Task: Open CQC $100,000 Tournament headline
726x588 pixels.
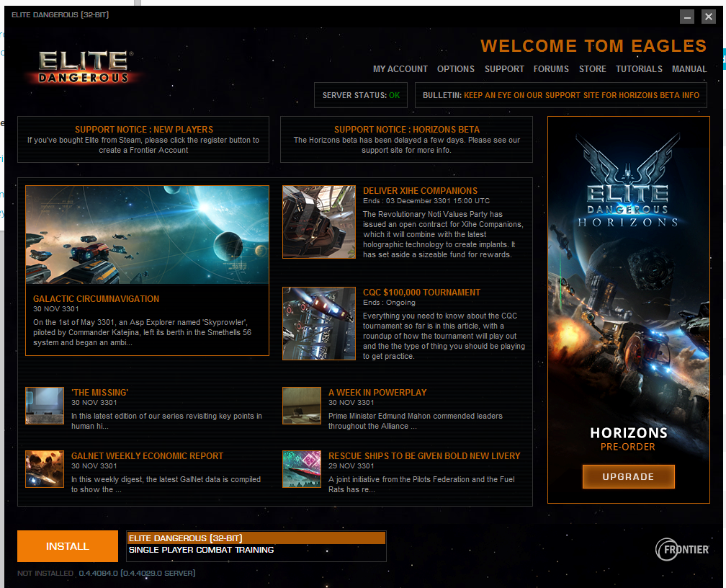Action: pyautogui.click(x=421, y=293)
